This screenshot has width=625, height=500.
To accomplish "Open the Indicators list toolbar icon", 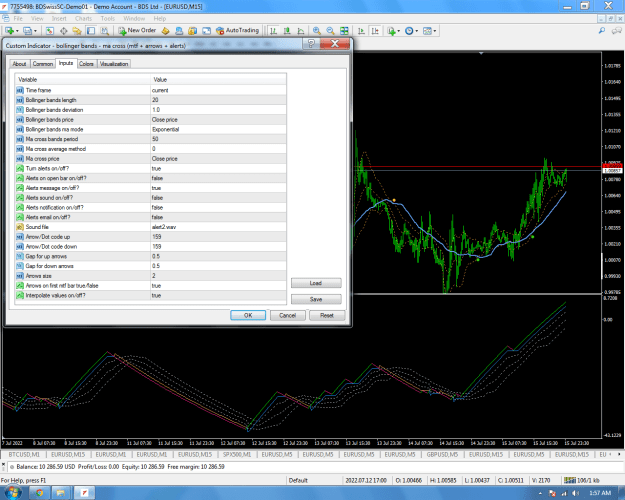I will tap(391, 31).
